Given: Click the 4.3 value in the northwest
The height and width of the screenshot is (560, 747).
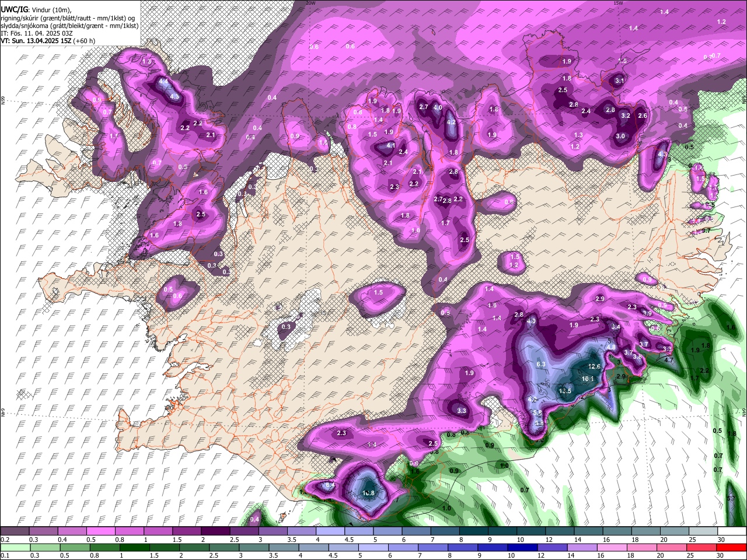Looking at the screenshot, I should [174, 96].
